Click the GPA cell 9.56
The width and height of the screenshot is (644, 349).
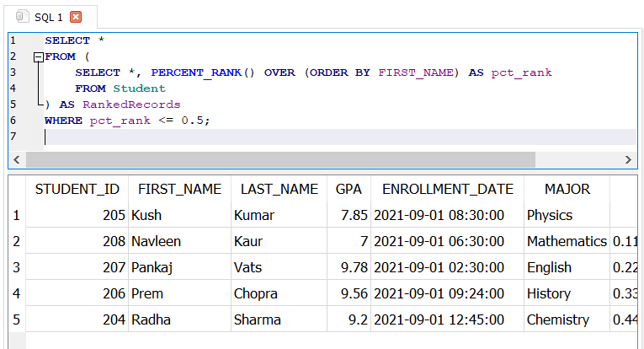349,293
